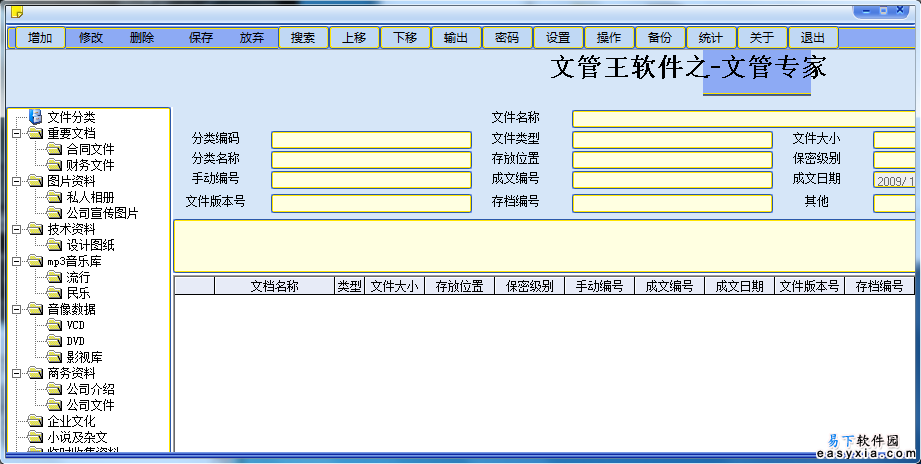Collapse the 商务资料 tree node
The width and height of the screenshot is (921, 464).
[x=16, y=373]
